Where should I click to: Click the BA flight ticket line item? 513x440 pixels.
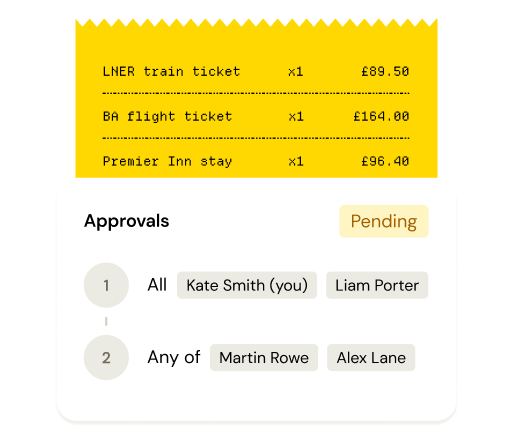pos(256,116)
